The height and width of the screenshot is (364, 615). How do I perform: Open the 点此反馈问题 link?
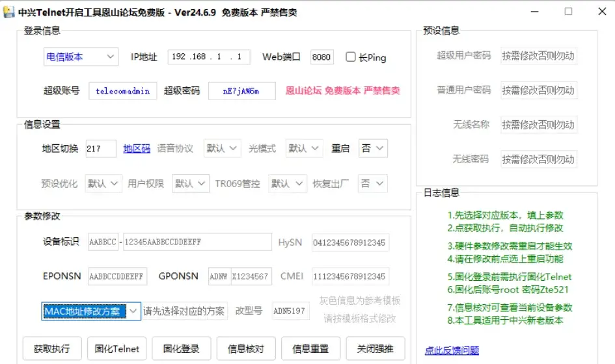pyautogui.click(x=452, y=350)
